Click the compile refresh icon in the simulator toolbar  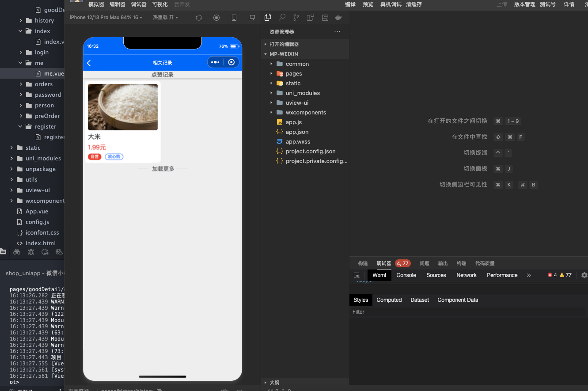[x=199, y=18]
